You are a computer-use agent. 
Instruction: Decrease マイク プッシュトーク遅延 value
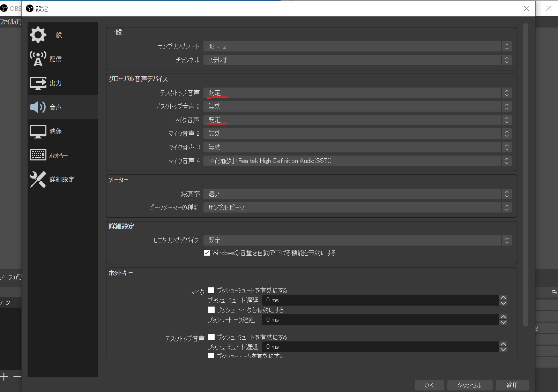503,322
